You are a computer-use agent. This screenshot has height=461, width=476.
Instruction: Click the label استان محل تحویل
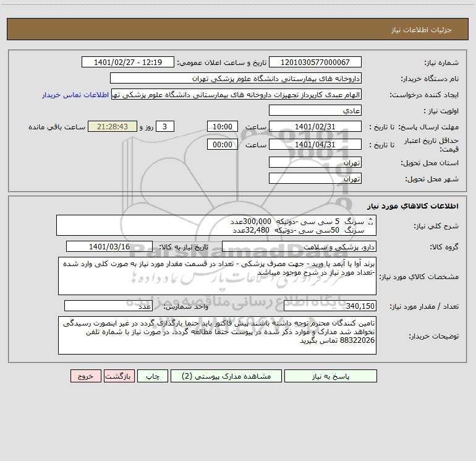(x=430, y=163)
